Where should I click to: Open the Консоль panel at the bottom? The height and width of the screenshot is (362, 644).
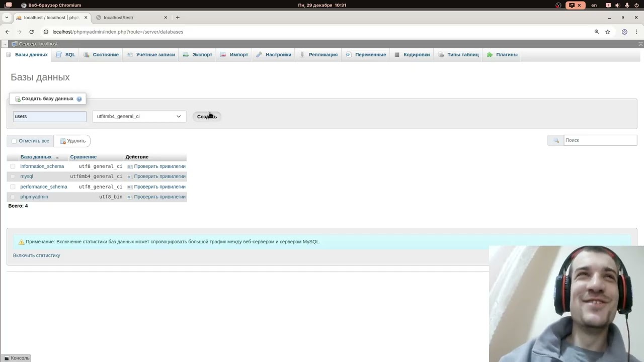(x=17, y=358)
